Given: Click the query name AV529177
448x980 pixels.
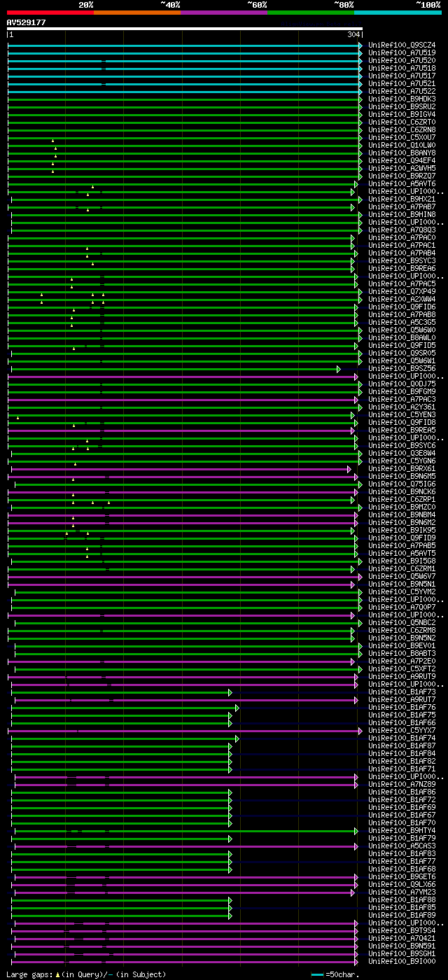Looking at the screenshot, I should 26,22.
